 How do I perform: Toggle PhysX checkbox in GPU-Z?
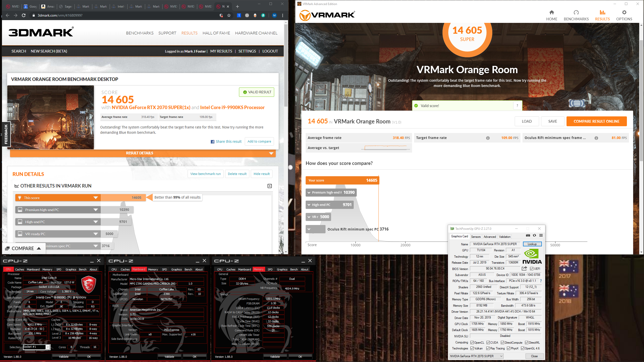pyautogui.click(x=508, y=348)
